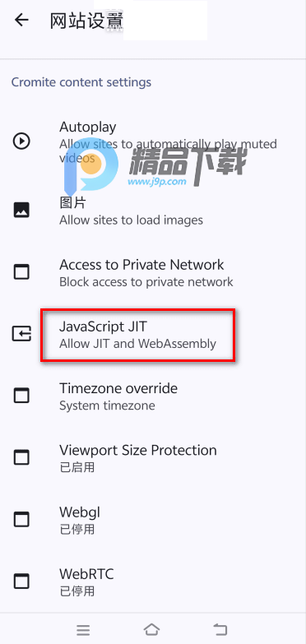
Task: Select Access to Private Network entry
Action: (153, 272)
